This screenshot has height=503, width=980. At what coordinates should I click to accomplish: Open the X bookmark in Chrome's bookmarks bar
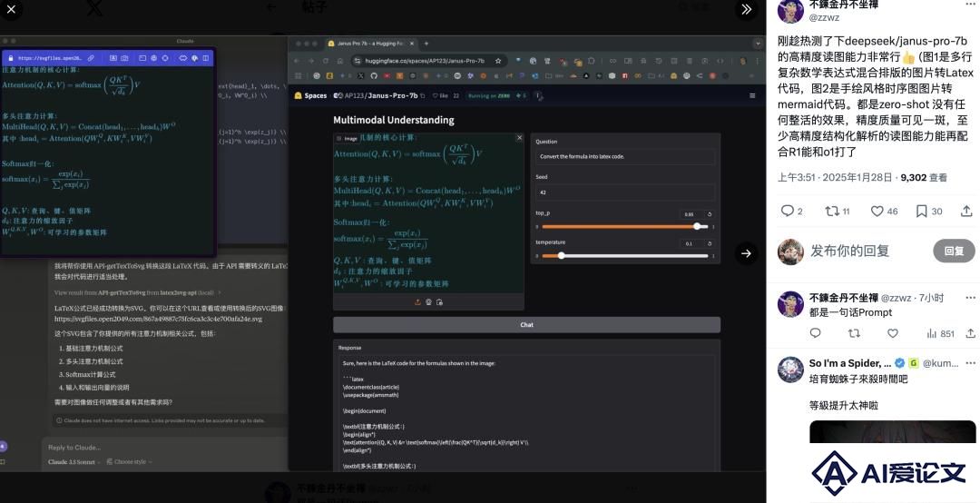click(x=361, y=75)
